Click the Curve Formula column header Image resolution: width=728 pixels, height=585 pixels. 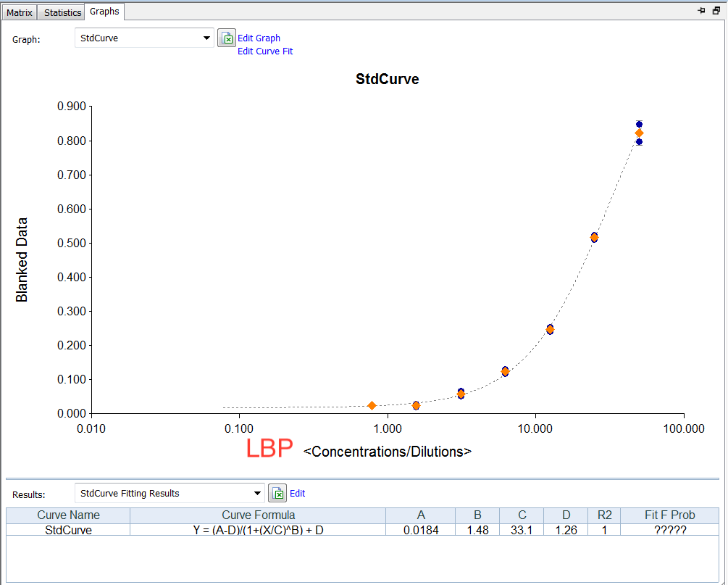[x=258, y=515]
